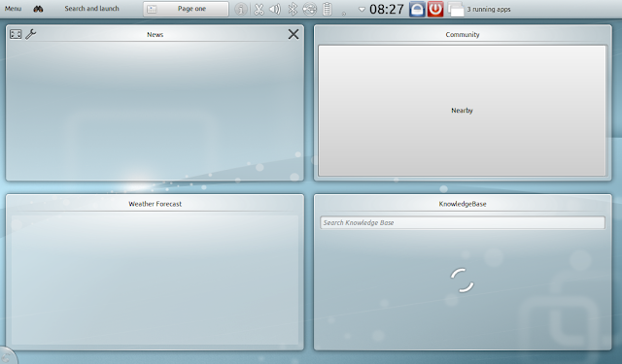622x364 pixels.
Task: Click the red power leave button
Action: coord(435,9)
